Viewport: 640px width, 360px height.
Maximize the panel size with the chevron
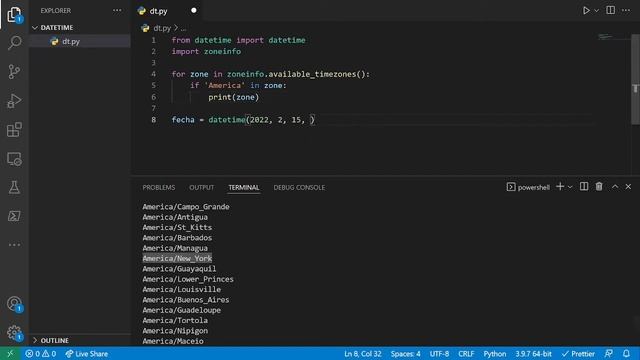615,187
